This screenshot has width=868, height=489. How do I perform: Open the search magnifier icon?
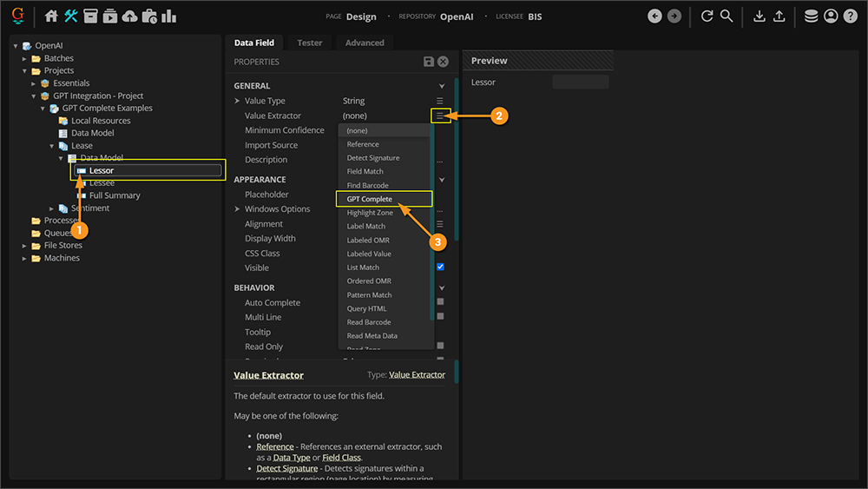727,17
